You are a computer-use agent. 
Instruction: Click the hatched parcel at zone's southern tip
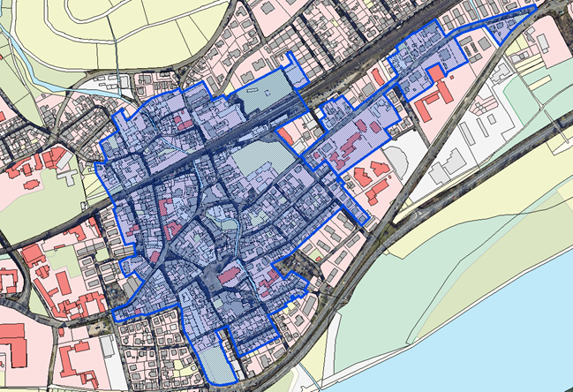pyautogui.click(x=215, y=363)
